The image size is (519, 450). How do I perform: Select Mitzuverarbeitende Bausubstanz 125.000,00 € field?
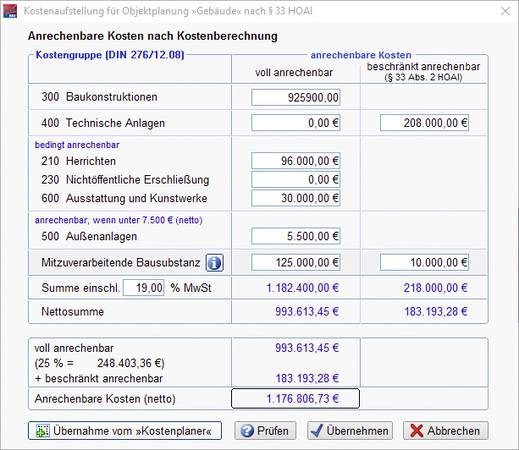point(296,262)
